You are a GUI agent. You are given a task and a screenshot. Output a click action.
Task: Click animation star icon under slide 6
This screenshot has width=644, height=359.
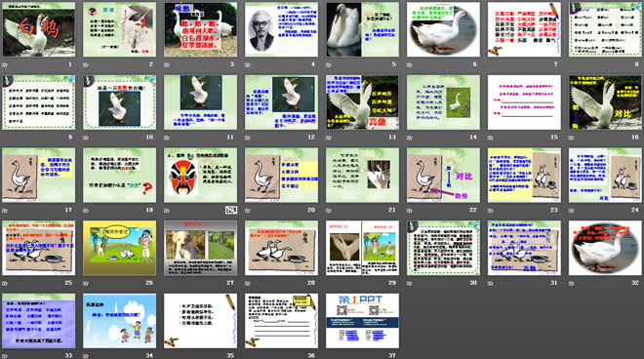pyautogui.click(x=410, y=64)
